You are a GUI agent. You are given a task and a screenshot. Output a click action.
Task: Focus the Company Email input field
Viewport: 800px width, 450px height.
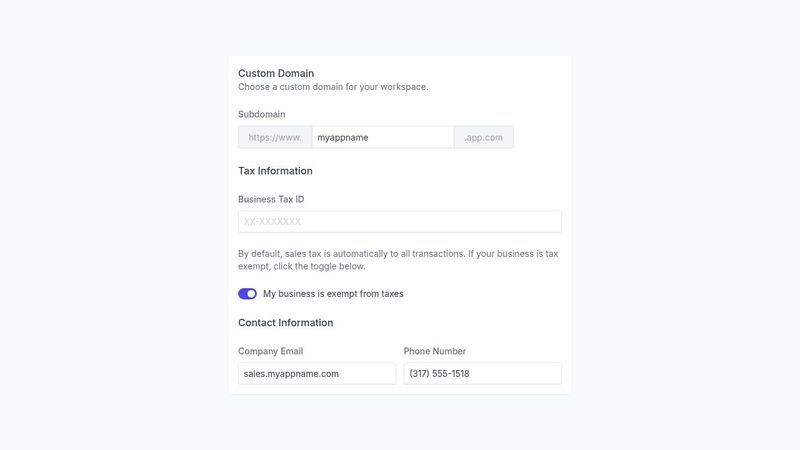click(317, 374)
